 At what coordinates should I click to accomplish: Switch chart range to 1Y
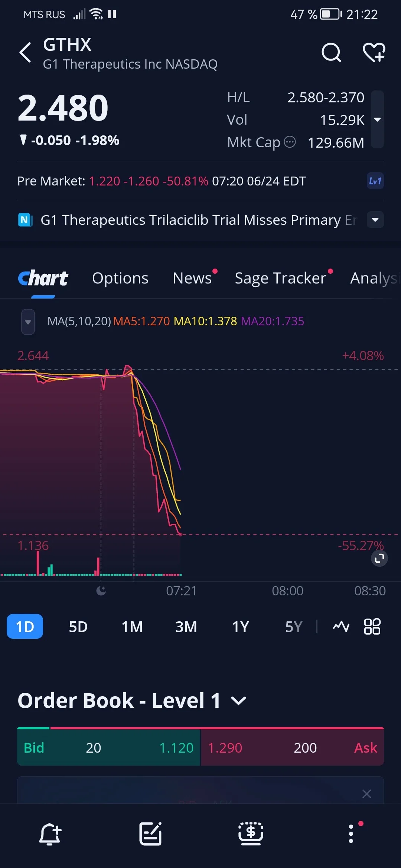[240, 627]
